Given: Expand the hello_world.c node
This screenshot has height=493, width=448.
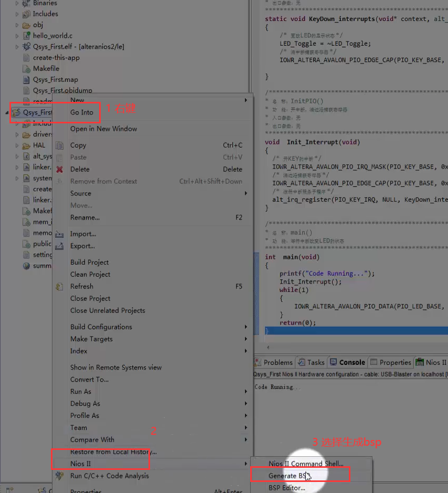Looking at the screenshot, I should click(17, 36).
